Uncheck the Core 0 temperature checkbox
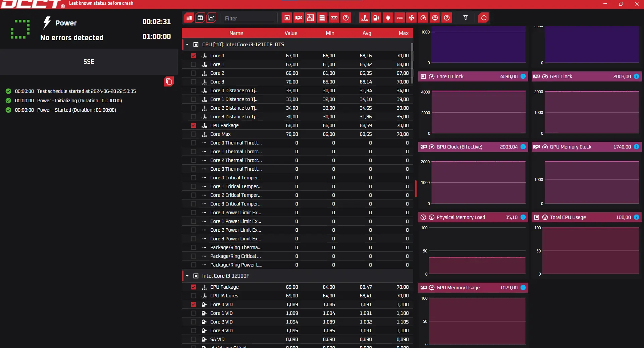Screen dimensions: 644x348 tap(194, 56)
